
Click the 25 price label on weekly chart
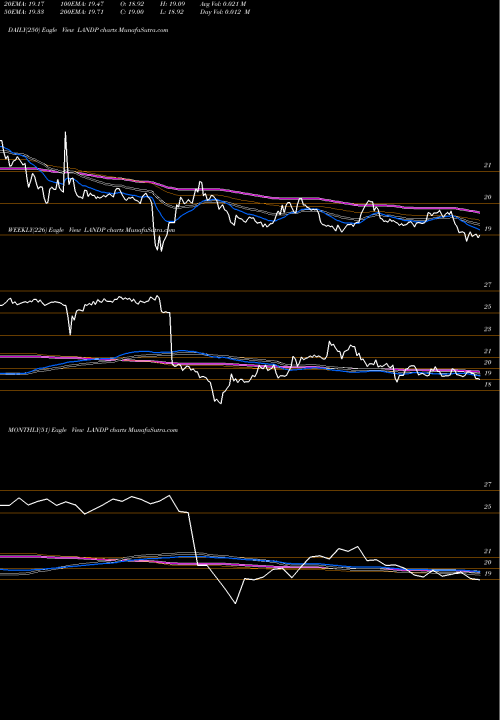(x=488, y=307)
